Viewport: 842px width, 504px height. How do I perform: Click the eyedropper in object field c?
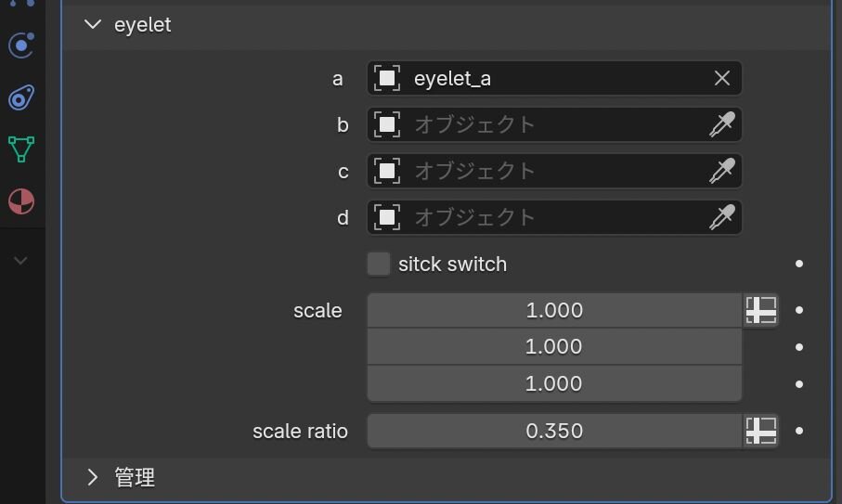pos(722,171)
